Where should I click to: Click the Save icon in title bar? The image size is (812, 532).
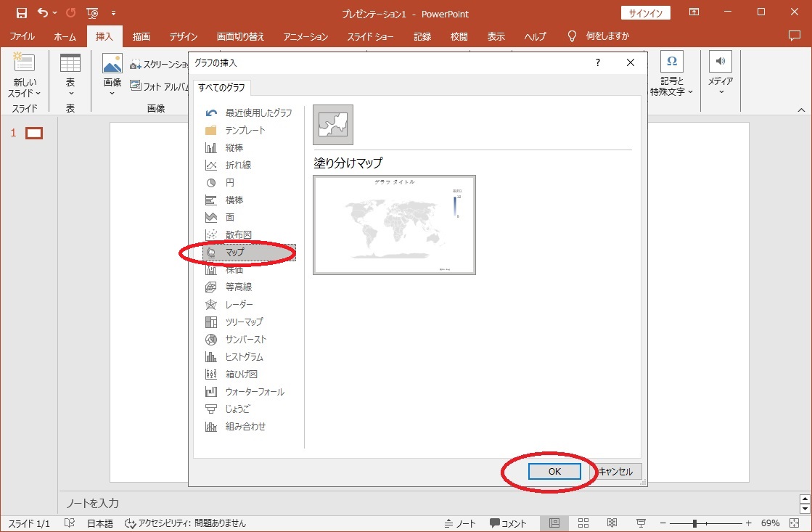pos(21,13)
